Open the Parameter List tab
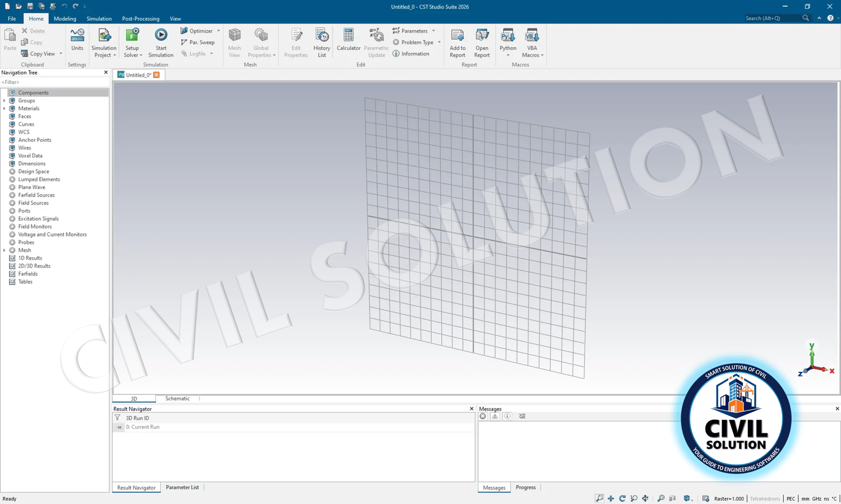This screenshot has width=841, height=504. 182,487
